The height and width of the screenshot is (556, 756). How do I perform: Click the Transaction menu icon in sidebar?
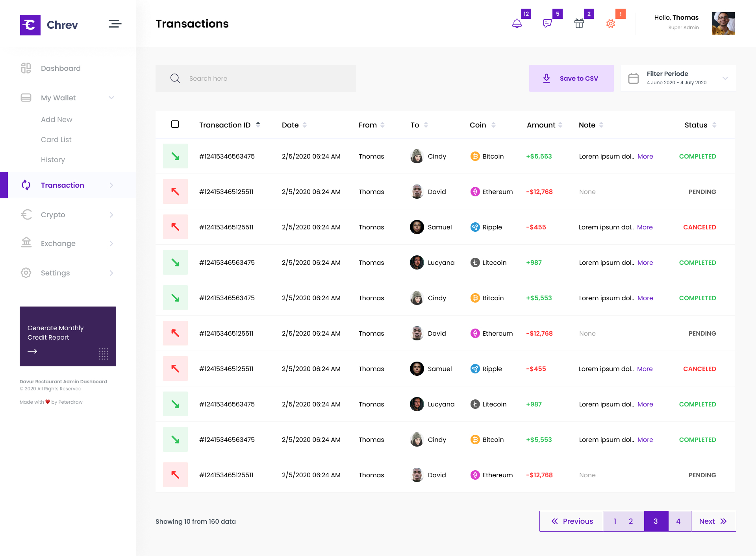(x=26, y=185)
